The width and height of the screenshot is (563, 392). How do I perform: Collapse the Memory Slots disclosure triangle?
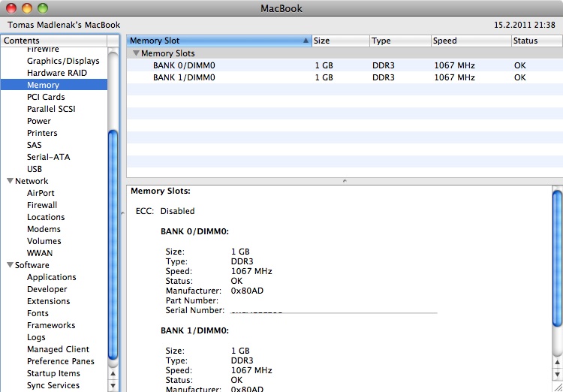136,53
